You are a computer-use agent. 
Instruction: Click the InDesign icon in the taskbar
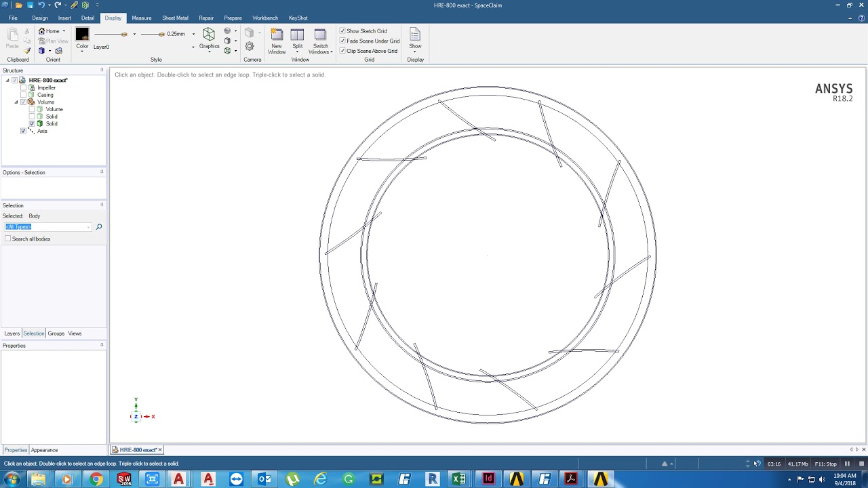point(488,479)
